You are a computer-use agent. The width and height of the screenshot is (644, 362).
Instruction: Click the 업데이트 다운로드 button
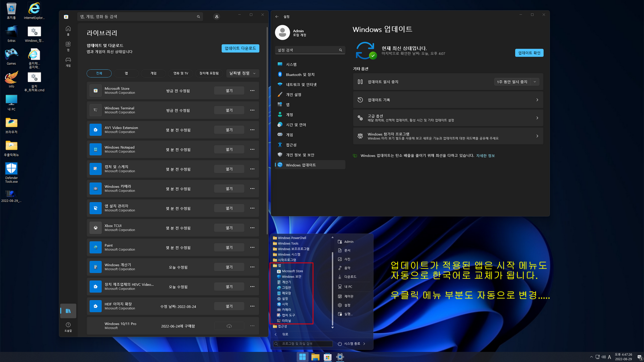pyautogui.click(x=240, y=48)
